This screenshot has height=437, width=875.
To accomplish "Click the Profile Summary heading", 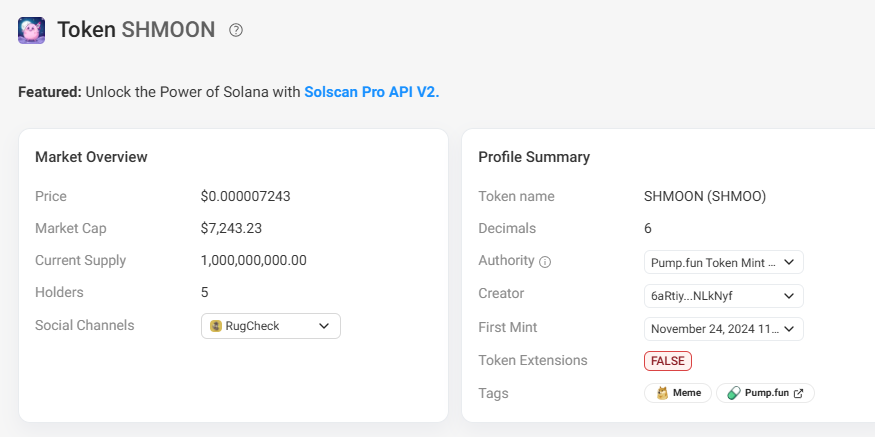I will point(534,157).
